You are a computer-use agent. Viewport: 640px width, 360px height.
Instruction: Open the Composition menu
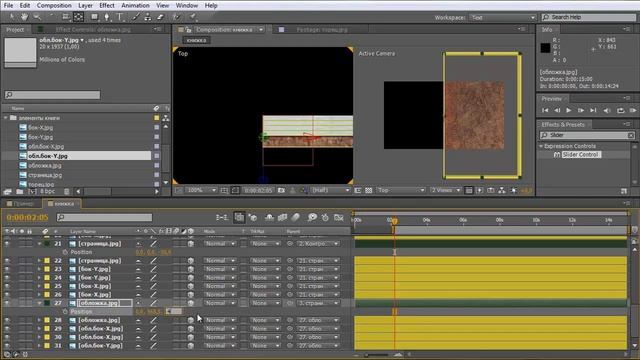[54, 6]
